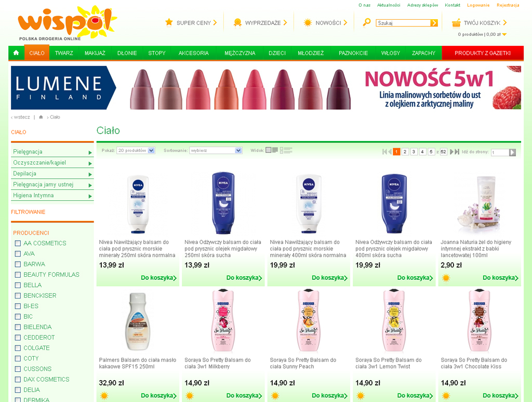The image size is (532, 402).
Task: Open the MAKIJAŻ menu item
Action: [x=95, y=53]
